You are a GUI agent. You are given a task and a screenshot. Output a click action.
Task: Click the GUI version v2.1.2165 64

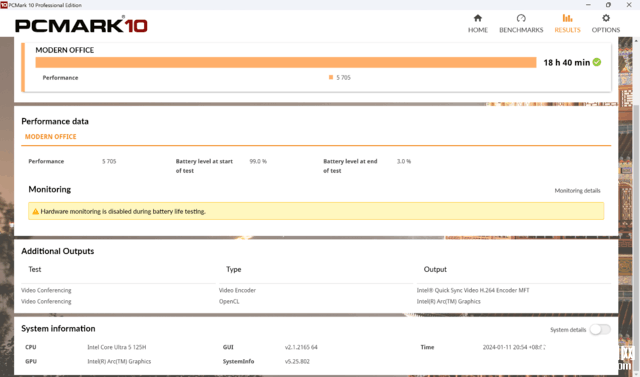point(301,347)
